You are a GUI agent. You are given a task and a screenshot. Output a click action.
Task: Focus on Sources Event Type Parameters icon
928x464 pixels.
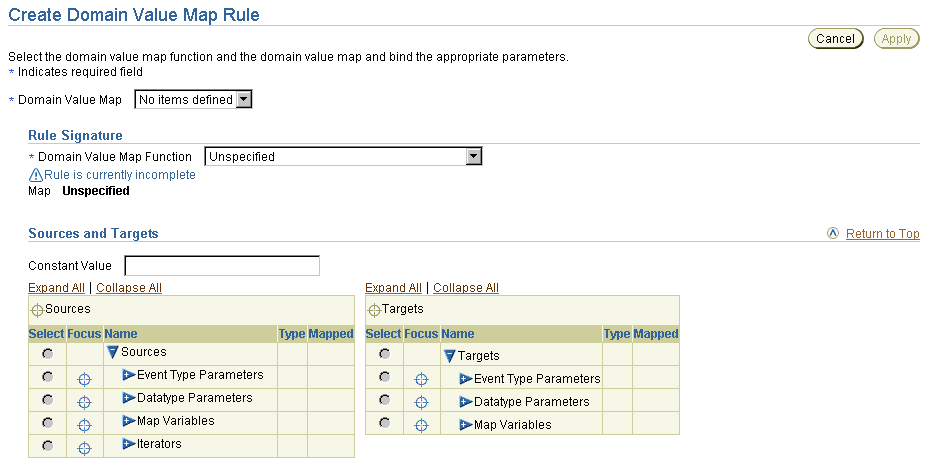click(85, 379)
